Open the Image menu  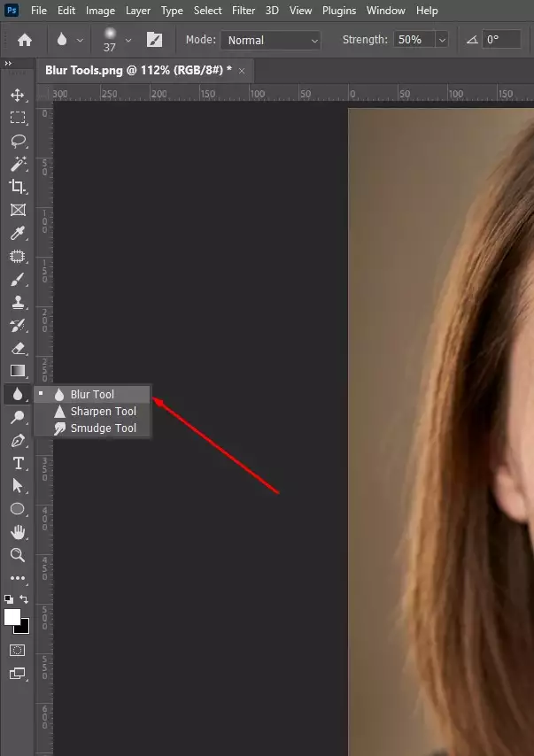[x=100, y=10]
